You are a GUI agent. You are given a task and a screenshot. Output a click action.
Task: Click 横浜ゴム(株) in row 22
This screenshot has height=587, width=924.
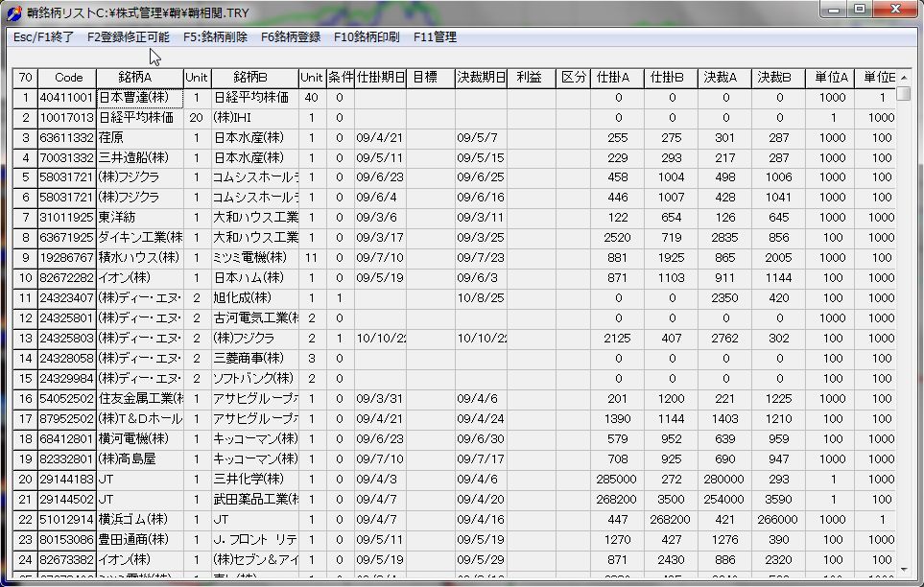[140, 519]
